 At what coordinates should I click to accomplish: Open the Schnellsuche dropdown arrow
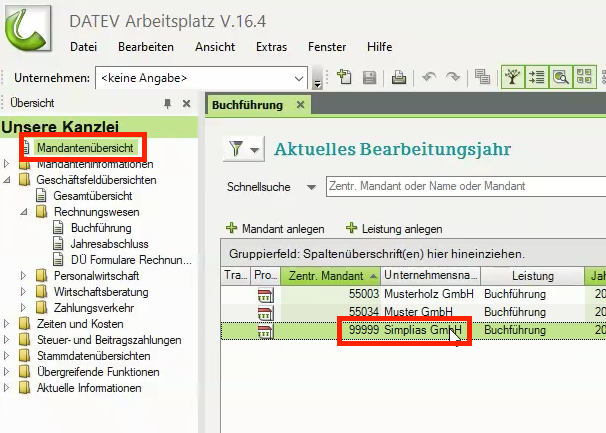[x=314, y=188]
